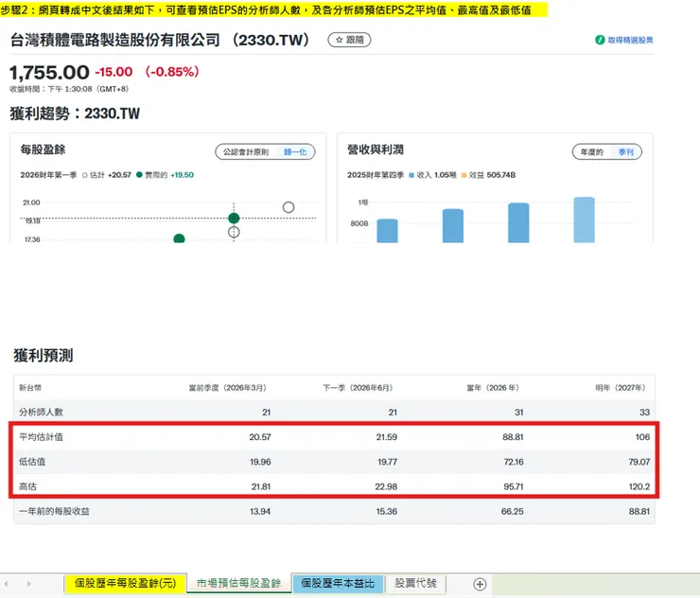700x598 pixels.
Task: Select 歸一化 in the EPS toggle
Action: click(295, 151)
